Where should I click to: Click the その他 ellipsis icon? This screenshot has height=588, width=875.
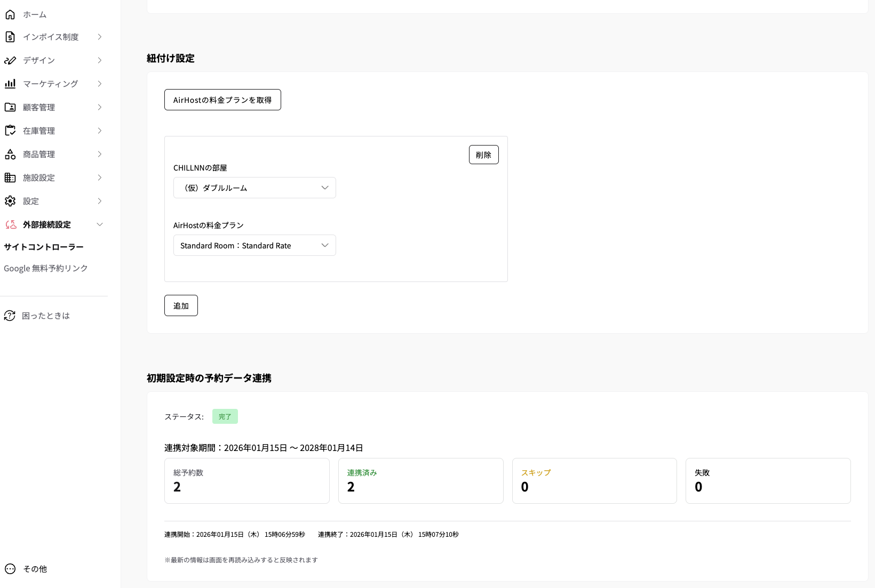tap(10, 569)
